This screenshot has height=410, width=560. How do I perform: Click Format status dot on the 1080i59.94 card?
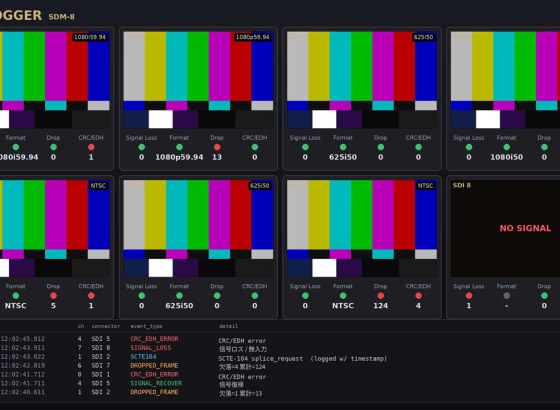[x=16, y=147]
